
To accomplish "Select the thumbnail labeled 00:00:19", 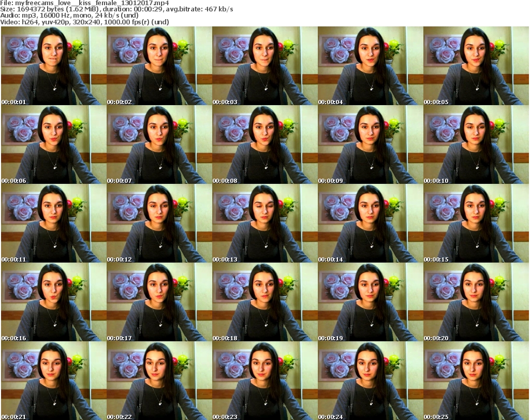I will 371,302.
